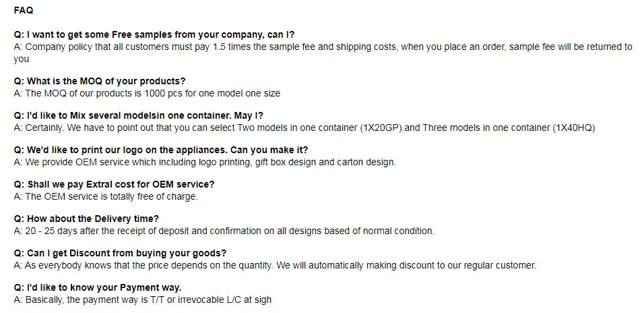Click the question about printing our logo

click(x=161, y=150)
